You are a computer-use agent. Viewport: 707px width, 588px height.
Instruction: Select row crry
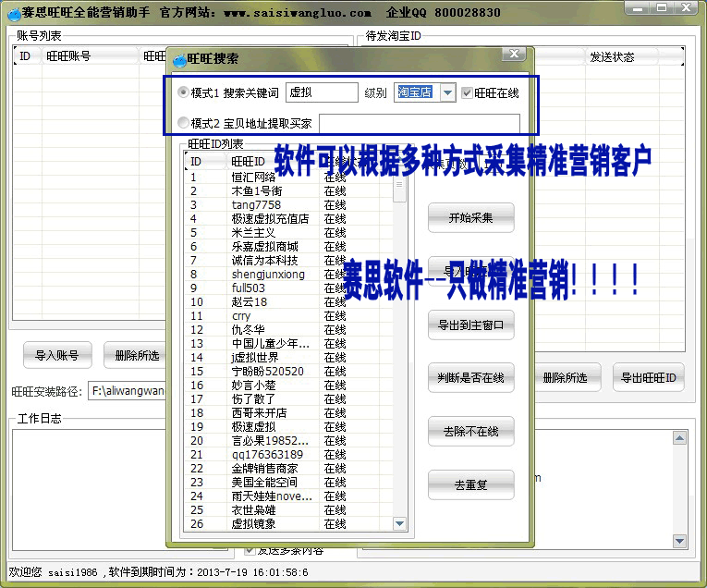(288, 316)
